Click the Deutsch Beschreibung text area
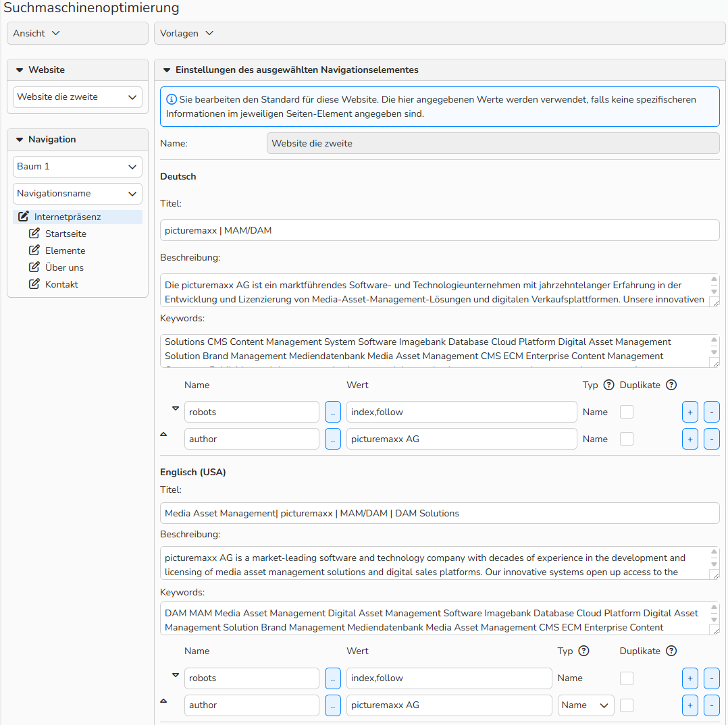Screen dimensions: 728x725 440,290
